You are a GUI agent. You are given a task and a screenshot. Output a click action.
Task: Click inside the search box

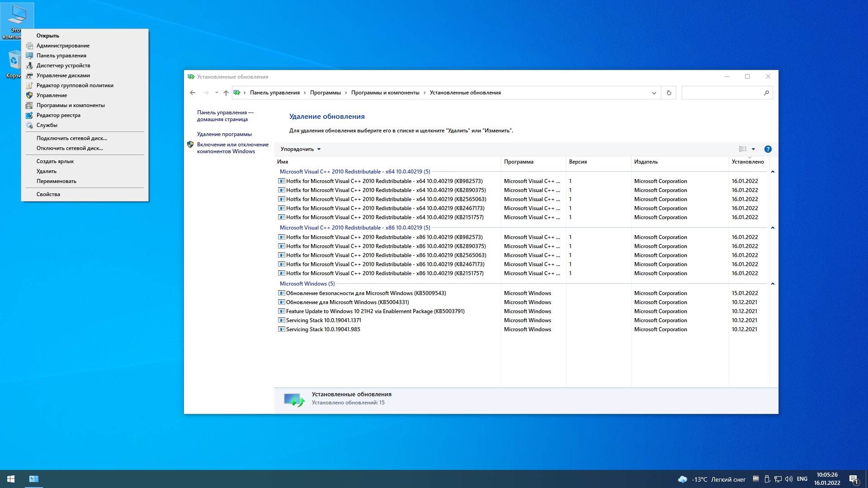(723, 93)
